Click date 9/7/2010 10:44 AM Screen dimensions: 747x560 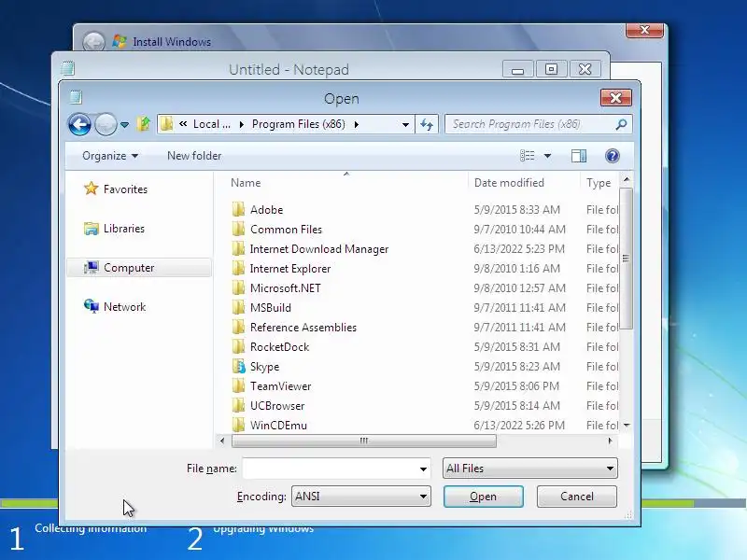(519, 230)
